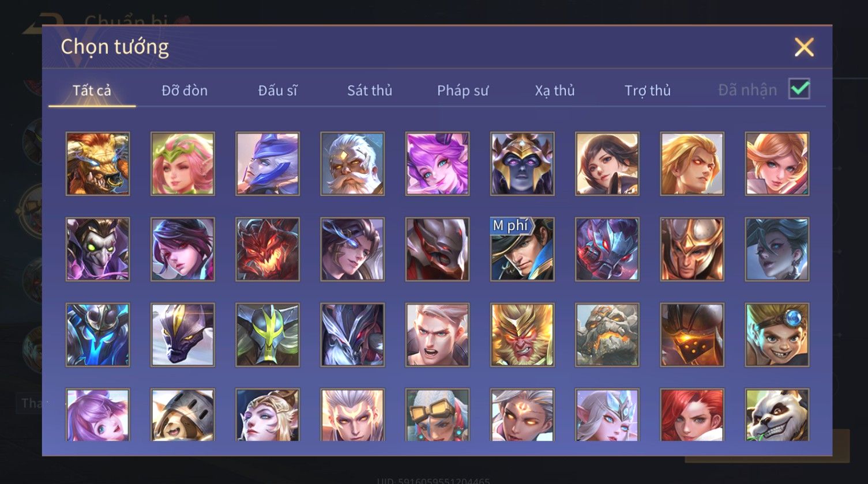The image size is (868, 484).
Task: Select the hero tagged M phí
Action: (522, 249)
